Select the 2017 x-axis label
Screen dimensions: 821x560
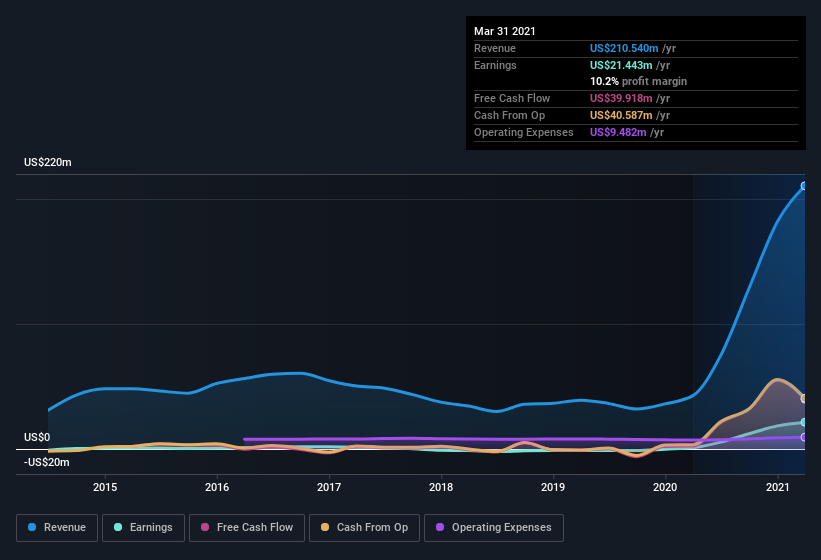pyautogui.click(x=329, y=487)
